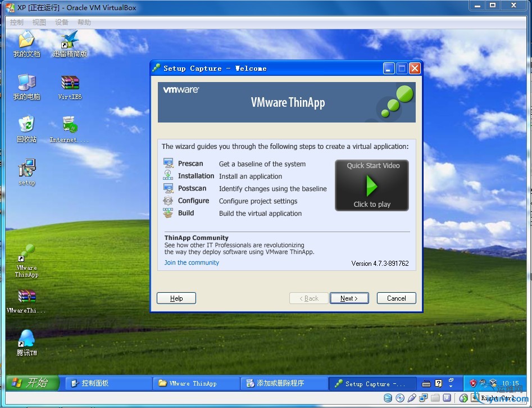Click the Installation step label
This screenshot has height=408, width=532.
pyautogui.click(x=196, y=176)
